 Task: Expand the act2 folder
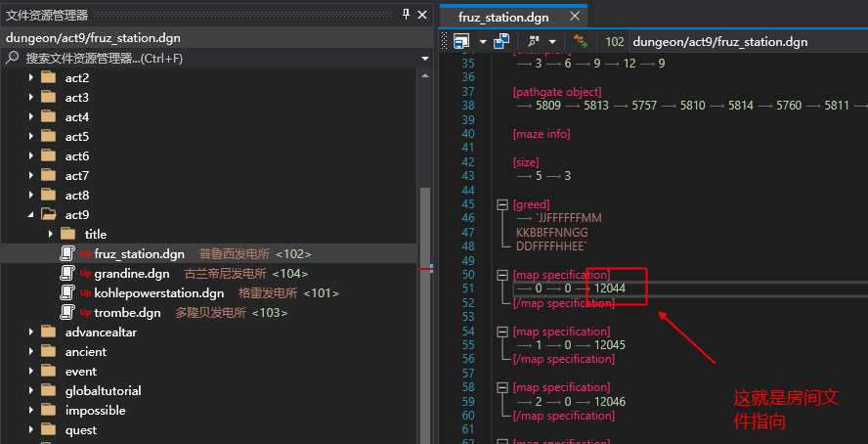point(30,77)
